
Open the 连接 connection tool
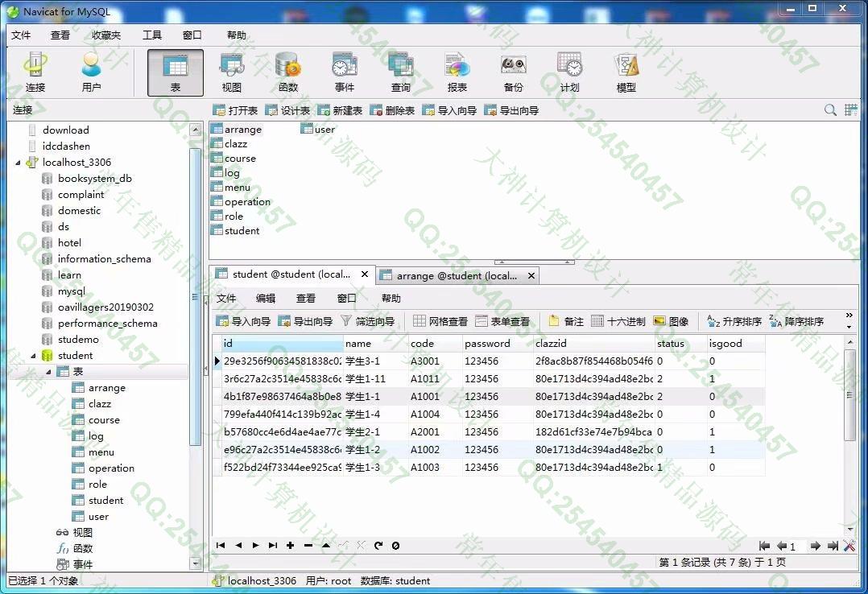[35, 72]
